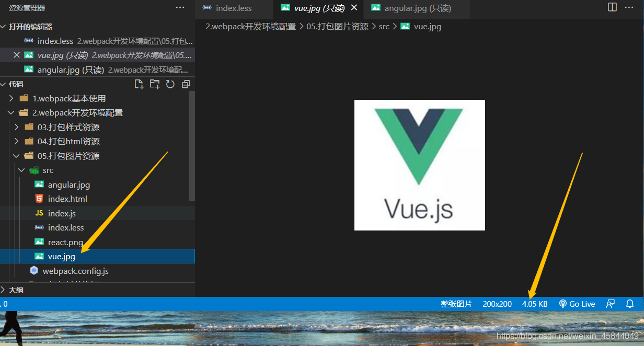644x346 pixels.
Task: Click breadcrumb 05.打包图片资源
Action: (337, 26)
